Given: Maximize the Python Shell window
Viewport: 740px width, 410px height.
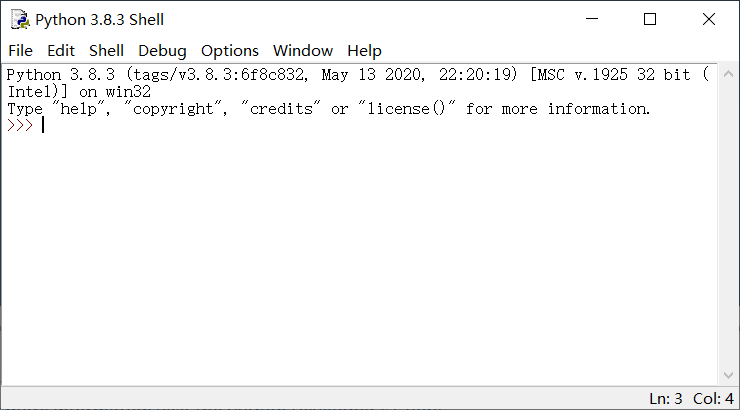Looking at the screenshot, I should [x=650, y=19].
